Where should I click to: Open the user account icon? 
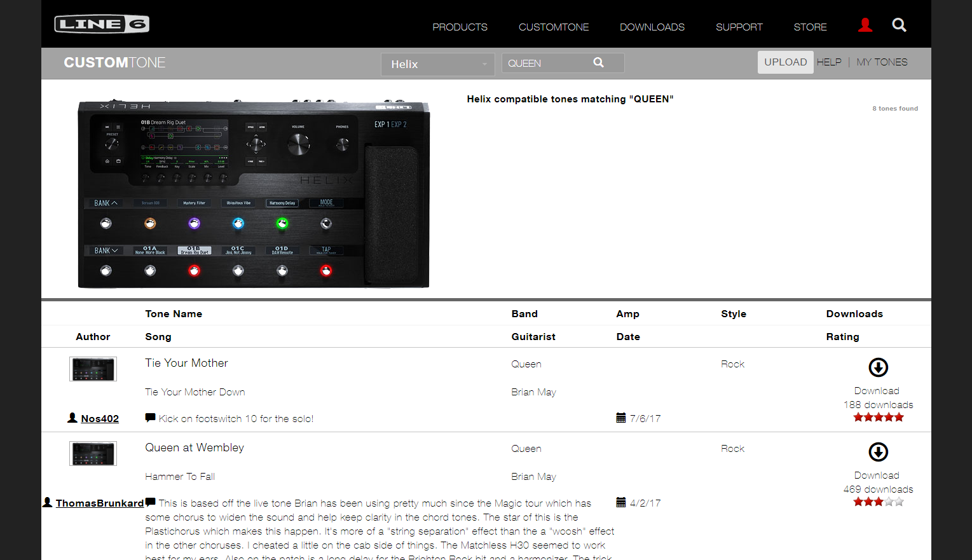865,25
